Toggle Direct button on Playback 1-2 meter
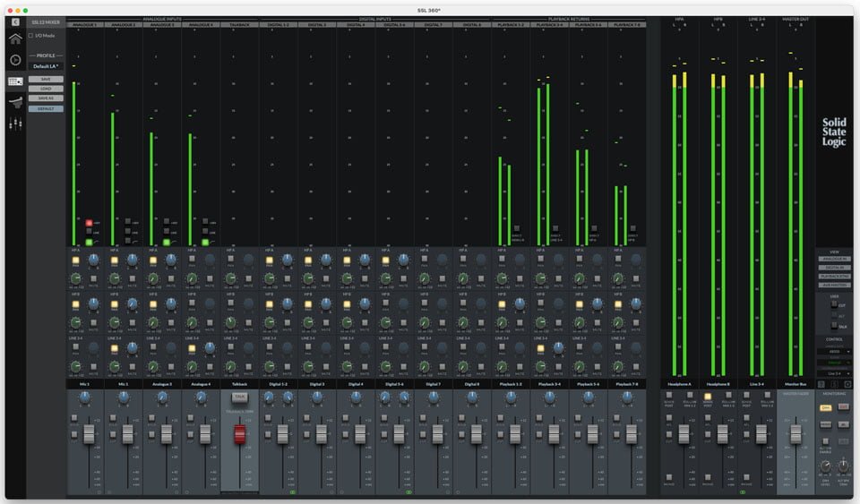This screenshot has height=504, width=860. 516,228
